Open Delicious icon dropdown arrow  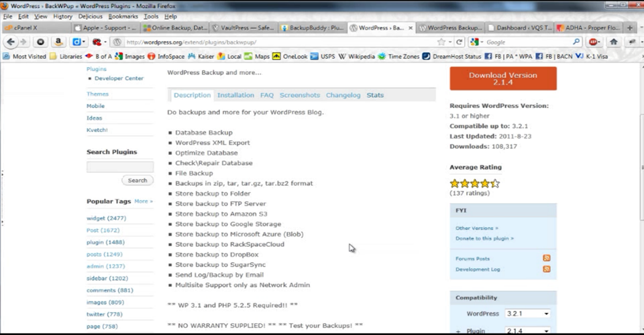84,42
